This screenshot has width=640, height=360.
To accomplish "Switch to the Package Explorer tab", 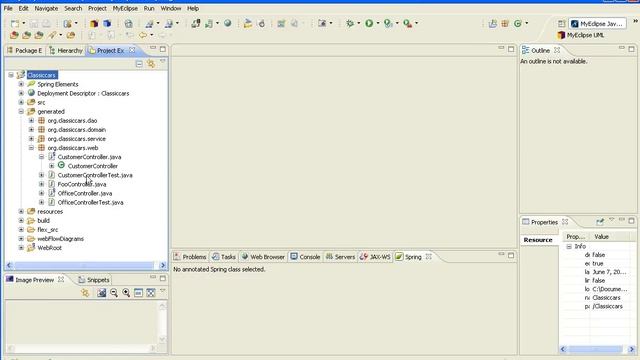I will [24, 51].
